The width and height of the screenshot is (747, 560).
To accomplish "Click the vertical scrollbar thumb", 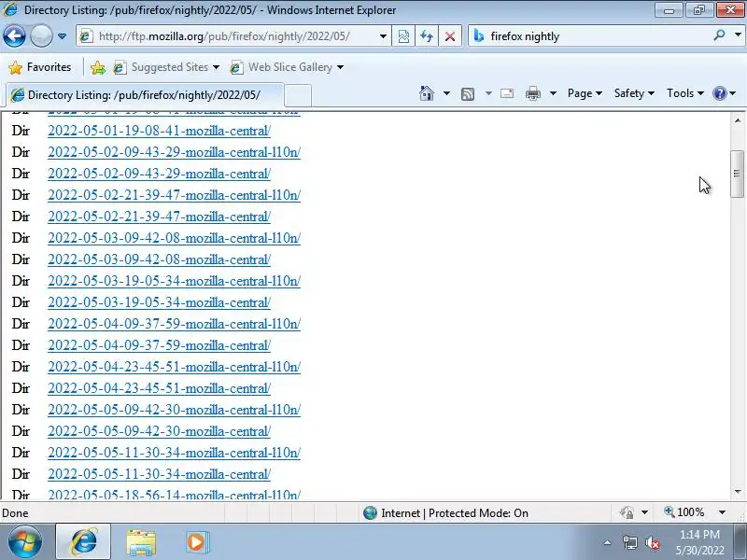I will coord(738,174).
